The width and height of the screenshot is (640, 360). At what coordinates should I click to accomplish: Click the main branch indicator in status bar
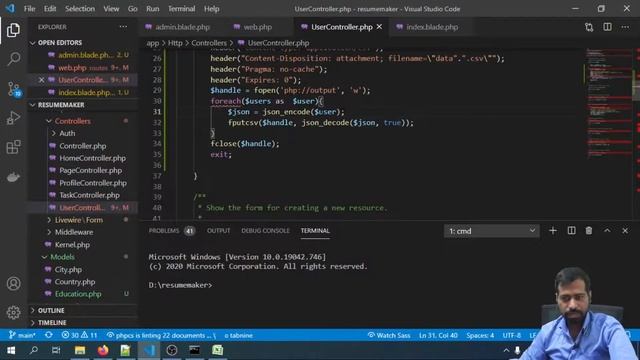22,335
